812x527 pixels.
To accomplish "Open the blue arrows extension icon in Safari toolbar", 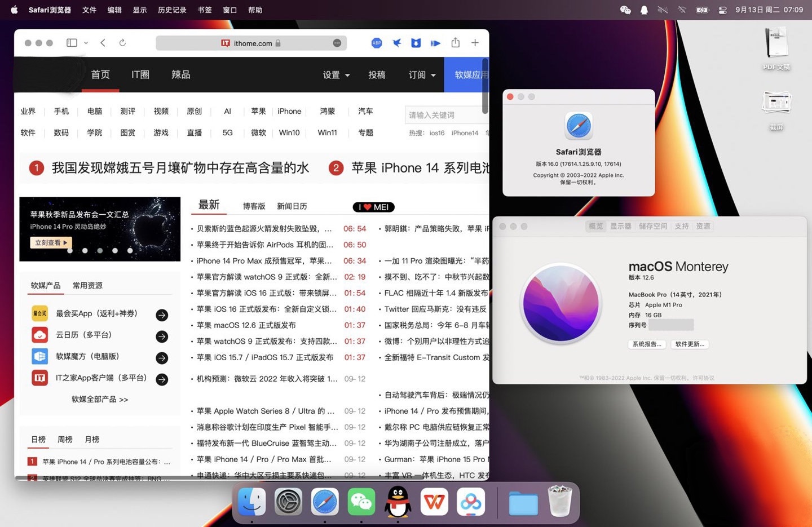I will pyautogui.click(x=435, y=43).
